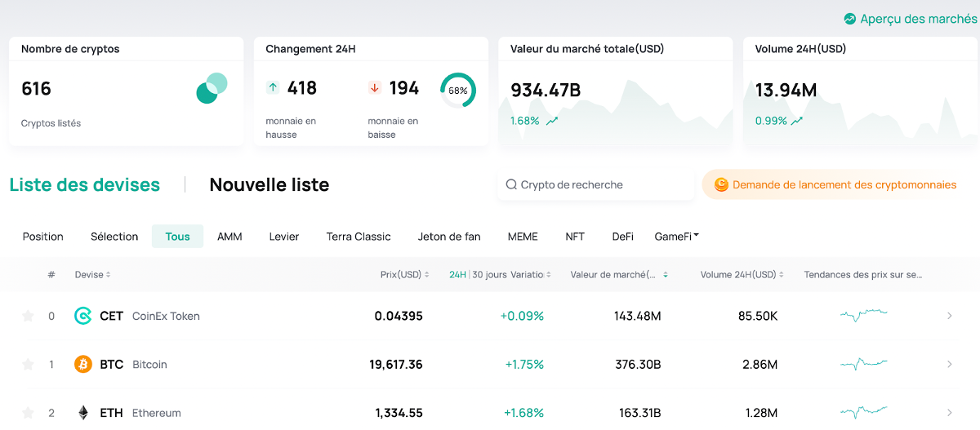The image size is (980, 430).
Task: Open Demande de lancement des cryptomonnaies
Action: tap(836, 185)
